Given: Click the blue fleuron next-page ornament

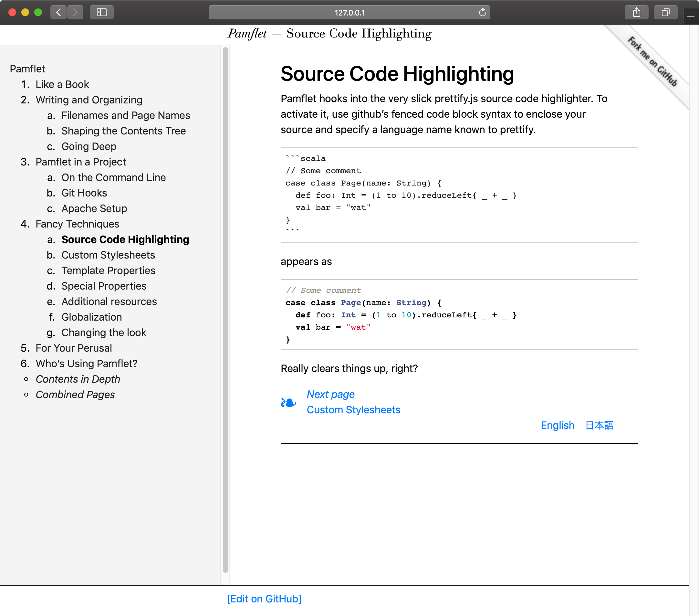Looking at the screenshot, I should [x=289, y=402].
